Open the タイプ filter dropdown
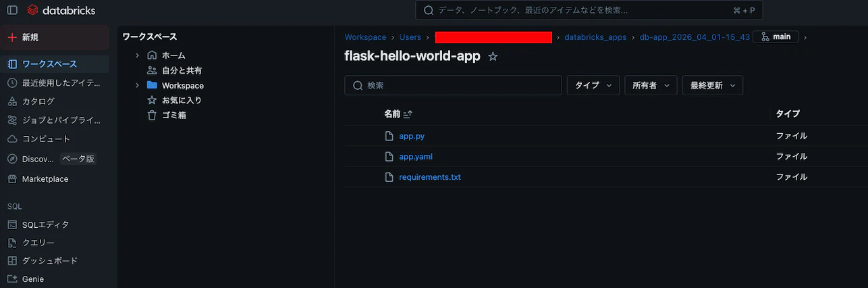The image size is (868, 288). pos(593,85)
